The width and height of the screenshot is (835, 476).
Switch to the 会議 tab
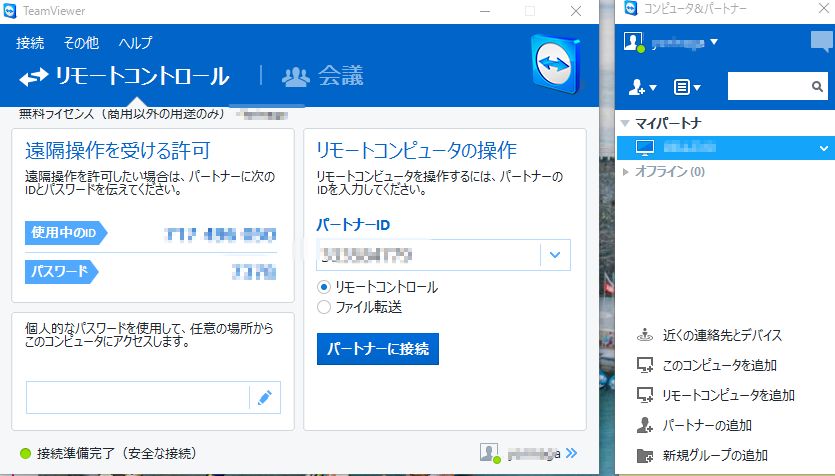tap(323, 76)
